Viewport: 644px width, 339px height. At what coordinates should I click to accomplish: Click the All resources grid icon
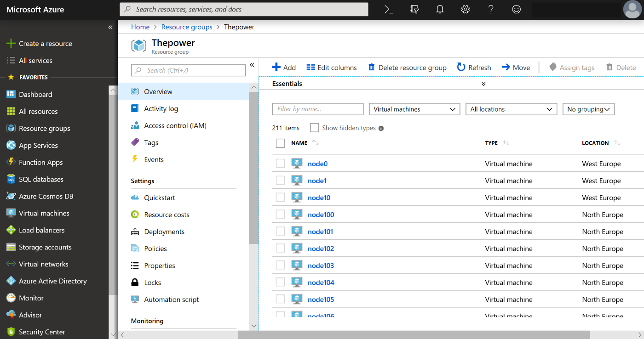coord(11,111)
